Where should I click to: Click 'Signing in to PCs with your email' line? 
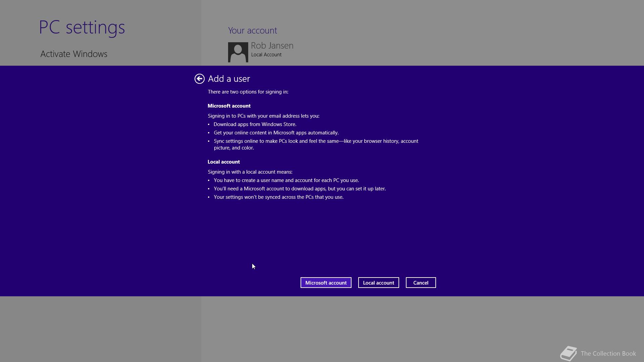(x=263, y=116)
